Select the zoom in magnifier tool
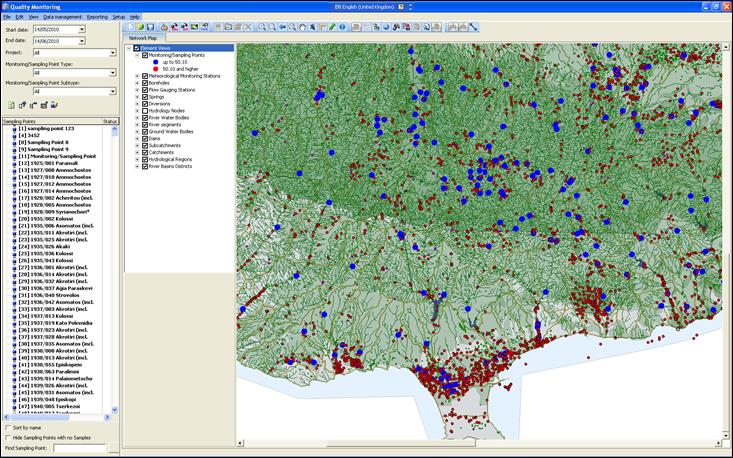The width and height of the screenshot is (733, 458). (x=262, y=27)
